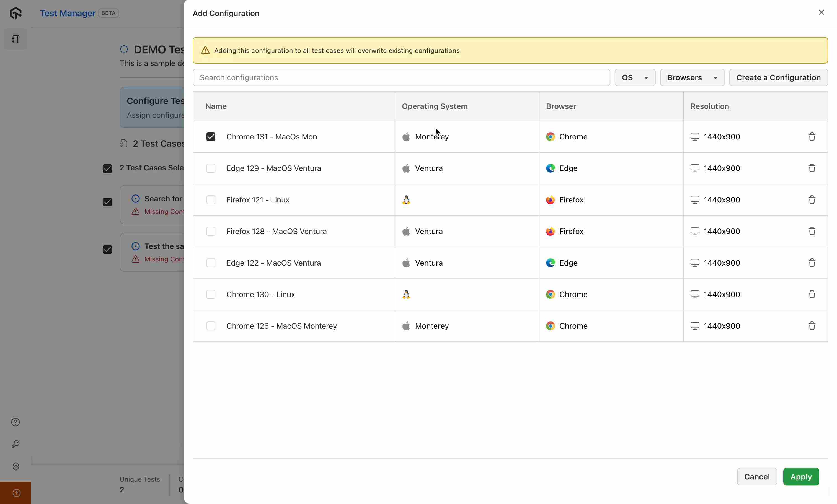Viewport: 837px width, 504px height.
Task: Check the Edge 122 - MacOS Ventura checkbox
Action: (x=211, y=263)
